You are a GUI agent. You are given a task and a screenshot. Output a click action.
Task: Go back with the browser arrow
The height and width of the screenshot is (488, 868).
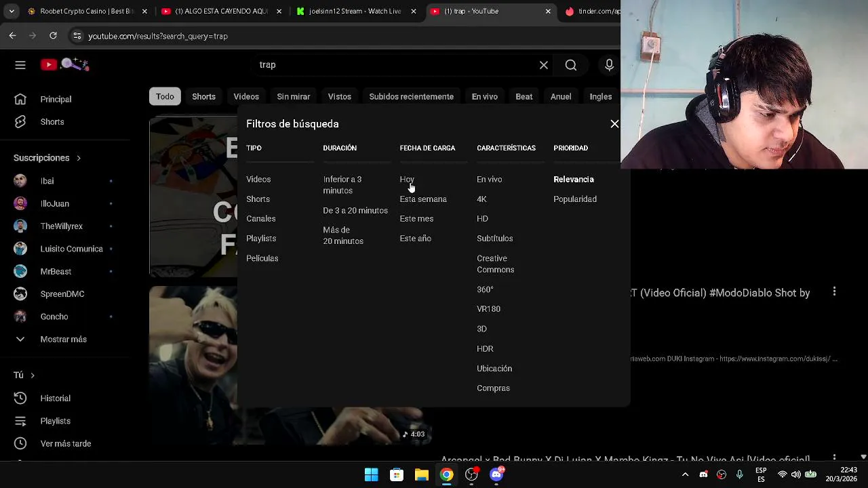(x=13, y=36)
